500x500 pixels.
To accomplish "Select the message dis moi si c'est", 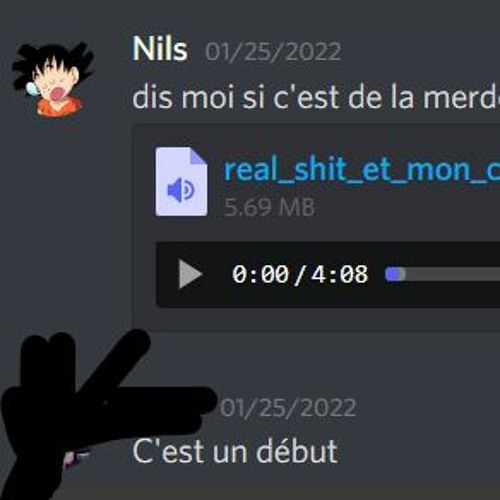I will pos(316,97).
